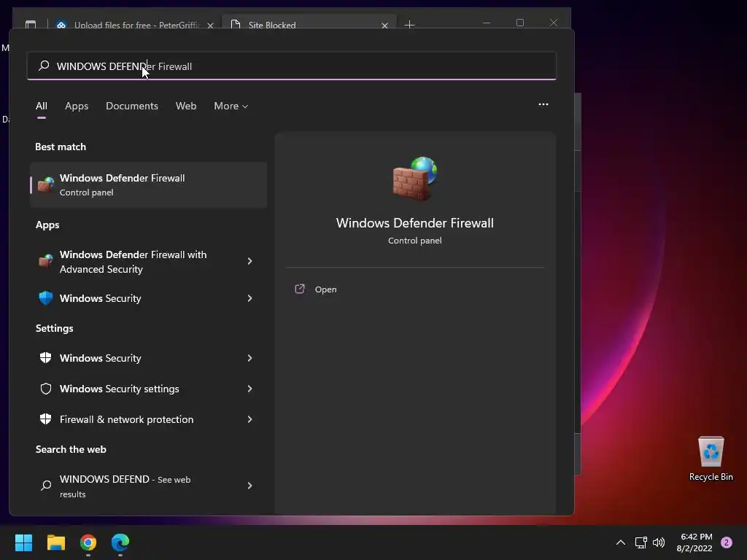Open a new browser tab with plus

point(409,24)
